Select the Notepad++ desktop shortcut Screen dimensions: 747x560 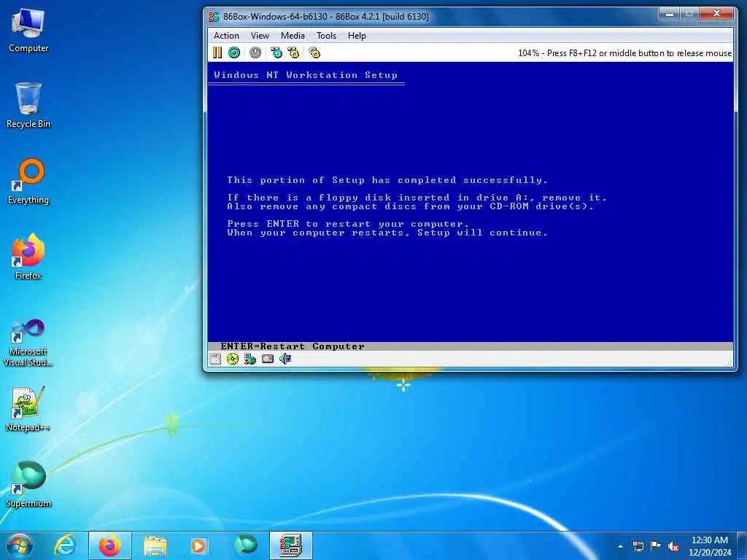(x=28, y=410)
